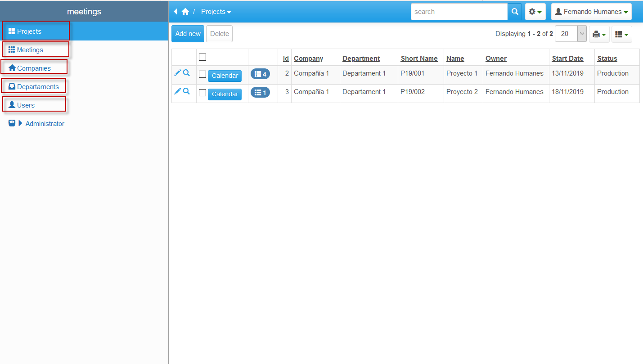The image size is (643, 364).
Task: Sort by the Department column header
Action: click(361, 58)
